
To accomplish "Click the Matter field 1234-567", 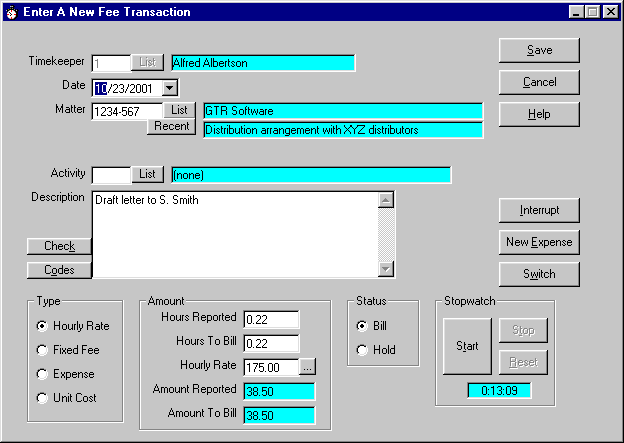I will pyautogui.click(x=127, y=111).
